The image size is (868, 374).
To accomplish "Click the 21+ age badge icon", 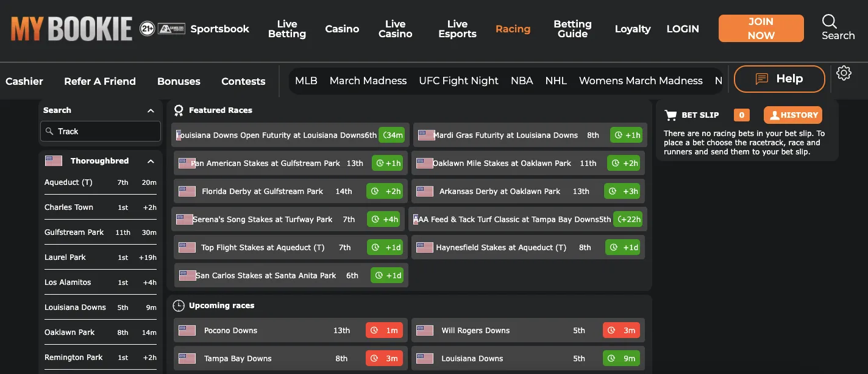I will 147,29.
